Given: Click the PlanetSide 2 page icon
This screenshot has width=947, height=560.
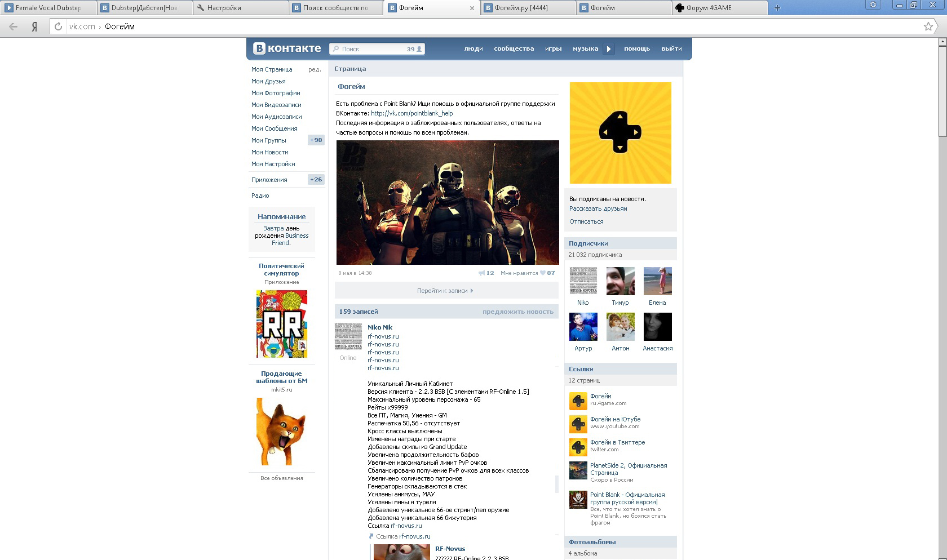Looking at the screenshot, I should 578,470.
